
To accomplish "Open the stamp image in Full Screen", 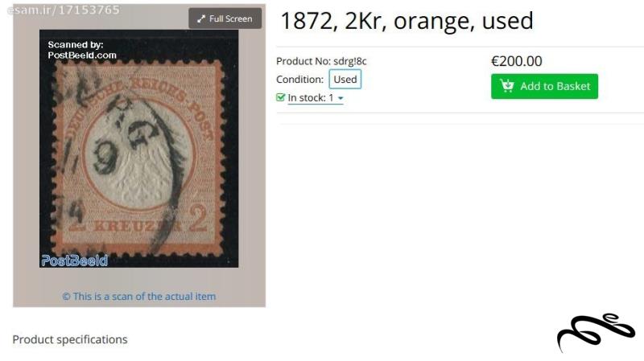I will point(225,18).
